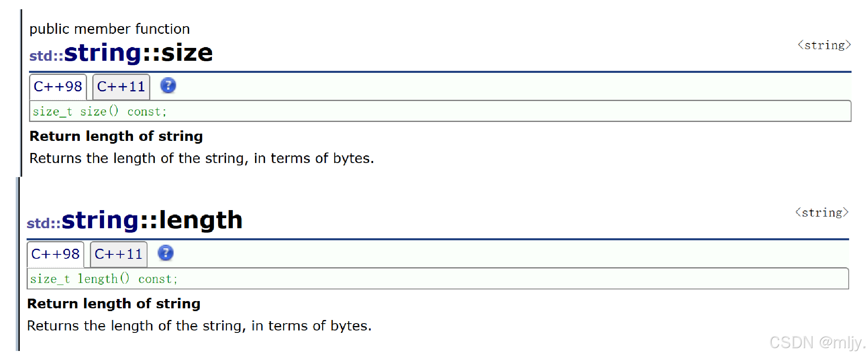Select the C++98 tab under string::size
This screenshot has width=868, height=357.
58,87
